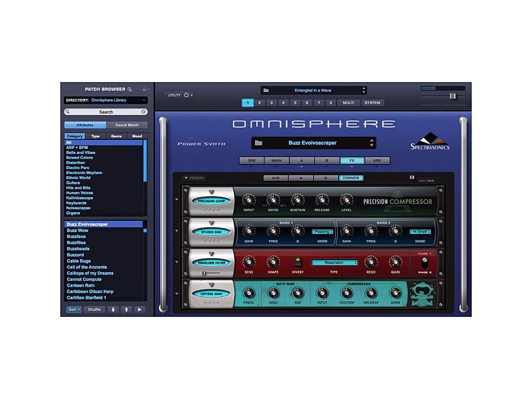Open the Band 1 Mode dropdown showing Peaking
This screenshot has width=532, height=399.
tap(322, 232)
